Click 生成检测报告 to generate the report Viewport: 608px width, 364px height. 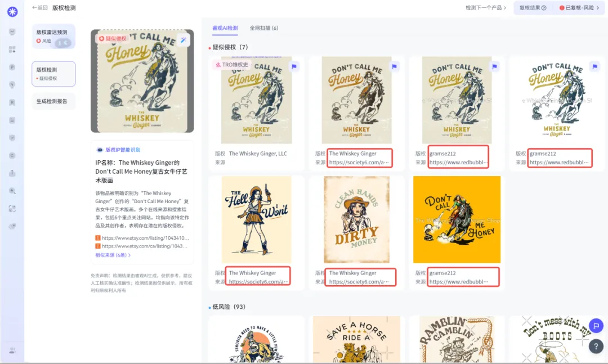click(x=53, y=101)
